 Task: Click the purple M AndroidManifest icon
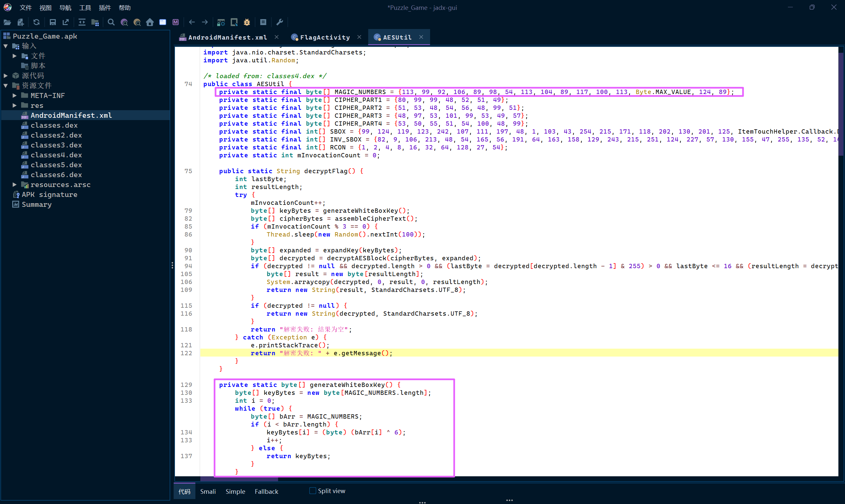(176, 22)
